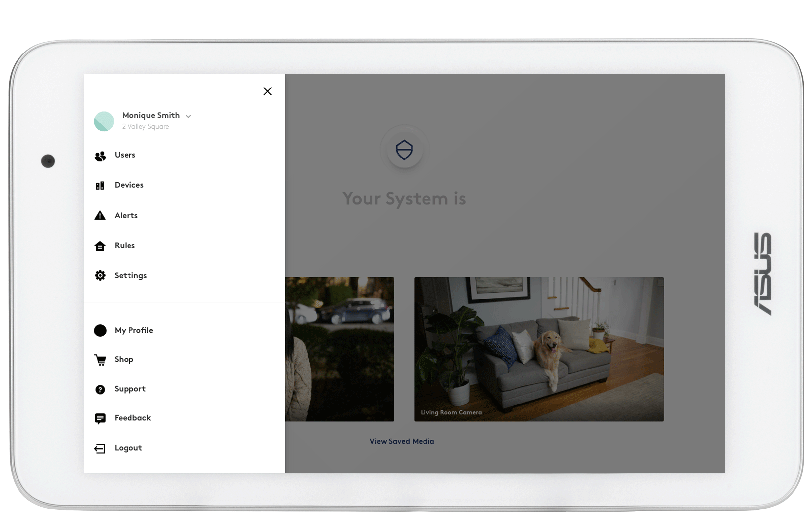
Task: Select the Users menu item
Action: click(x=124, y=155)
